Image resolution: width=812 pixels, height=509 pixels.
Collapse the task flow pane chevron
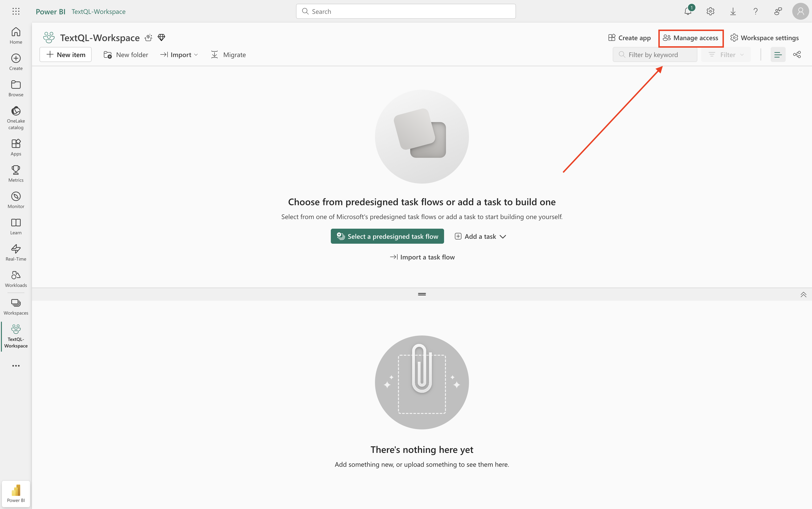tap(803, 295)
